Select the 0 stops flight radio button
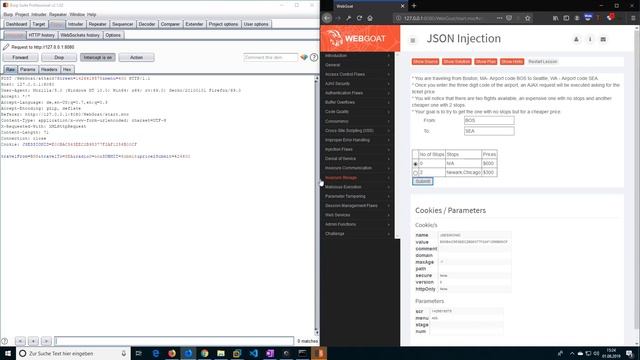 click(416, 164)
